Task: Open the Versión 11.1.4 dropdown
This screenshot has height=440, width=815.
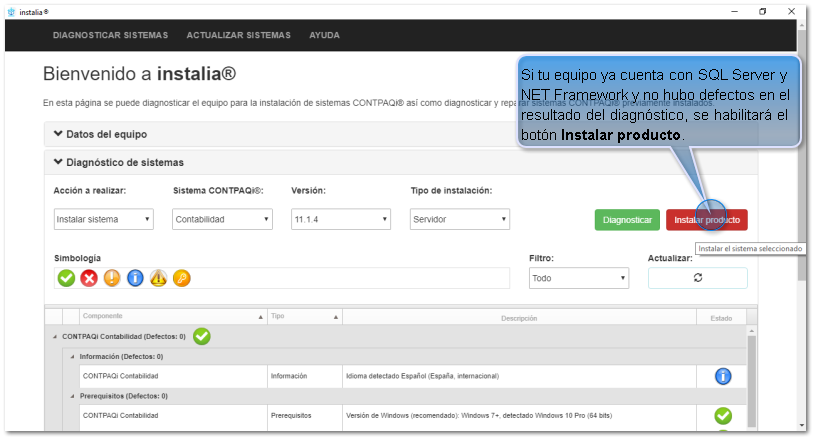Action: point(340,220)
